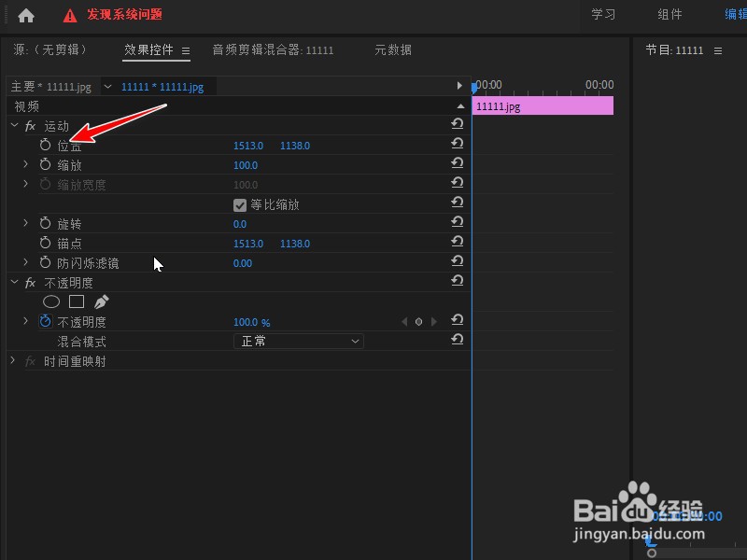This screenshot has height=560, width=747.
Task: Switch to the Assembly (组件) workspace
Action: (x=669, y=14)
